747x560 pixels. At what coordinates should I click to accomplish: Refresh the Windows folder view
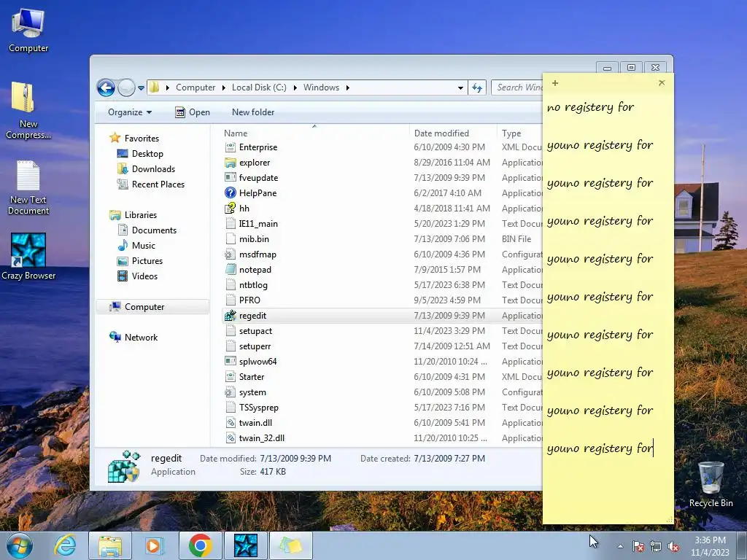coord(477,87)
